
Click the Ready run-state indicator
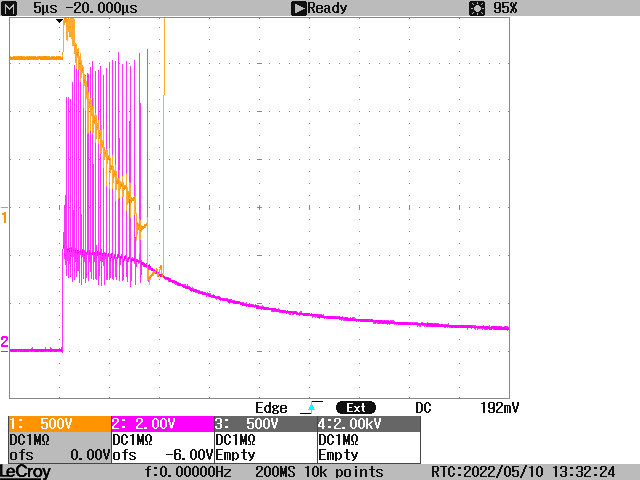[x=319, y=8]
